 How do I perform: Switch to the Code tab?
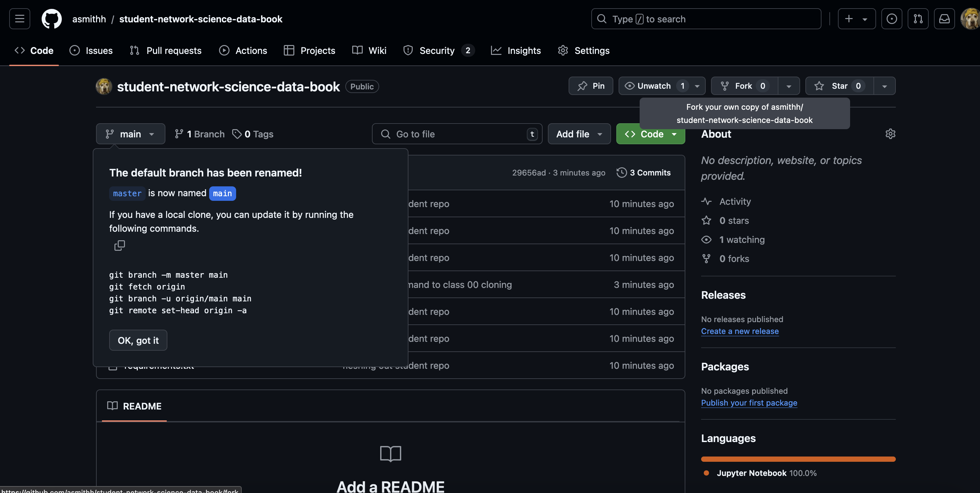34,50
